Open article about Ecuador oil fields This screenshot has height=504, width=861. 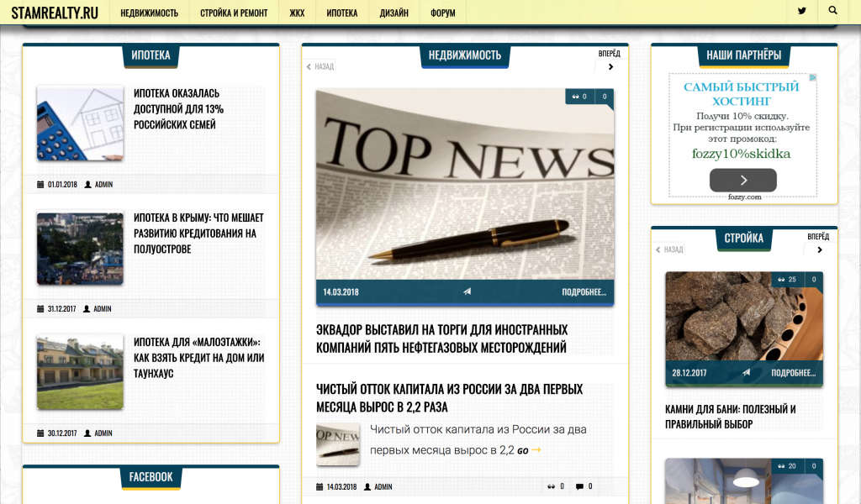[x=441, y=339]
